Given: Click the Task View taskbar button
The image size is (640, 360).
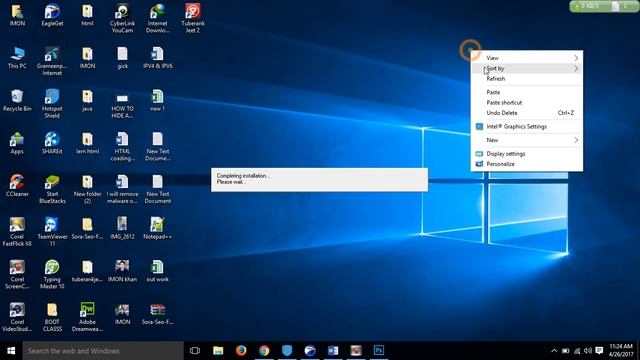Looking at the screenshot, I should 195,350.
